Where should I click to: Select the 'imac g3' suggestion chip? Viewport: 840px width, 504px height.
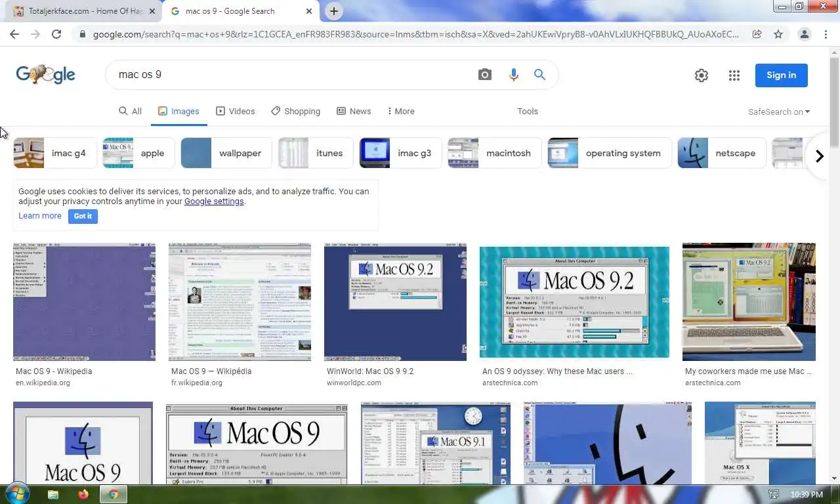[400, 153]
